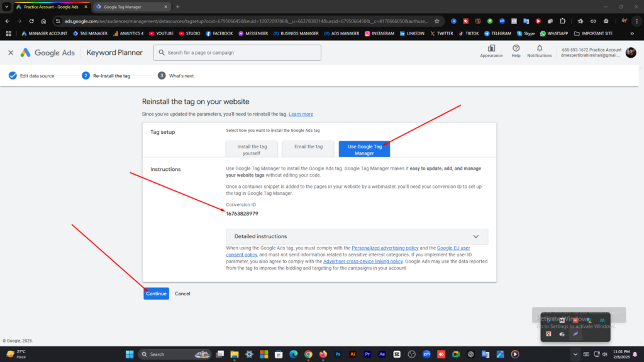Screen dimensions: 644x362
Task: Show hidden system tray icons
Action: [575, 354]
